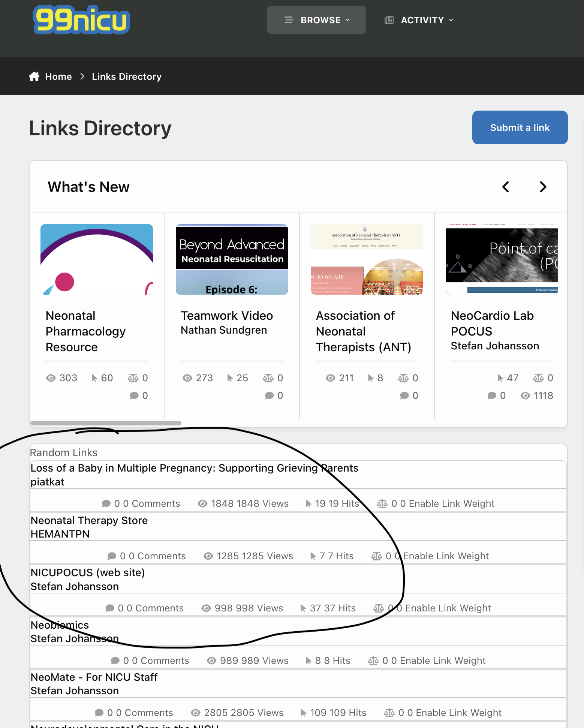Screen dimensions: 584x728
Task: Click Stefan Johansson under NICUPOCUS
Action: tap(75, 587)
